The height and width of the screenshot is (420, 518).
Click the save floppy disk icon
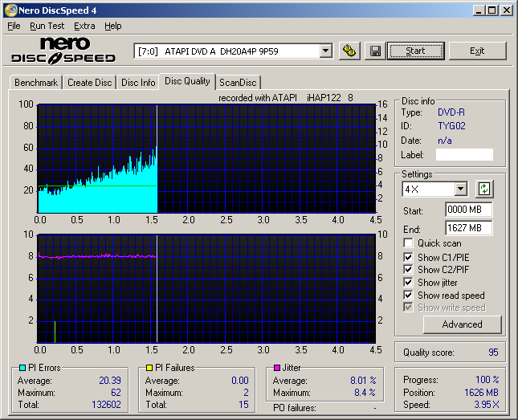(x=375, y=51)
